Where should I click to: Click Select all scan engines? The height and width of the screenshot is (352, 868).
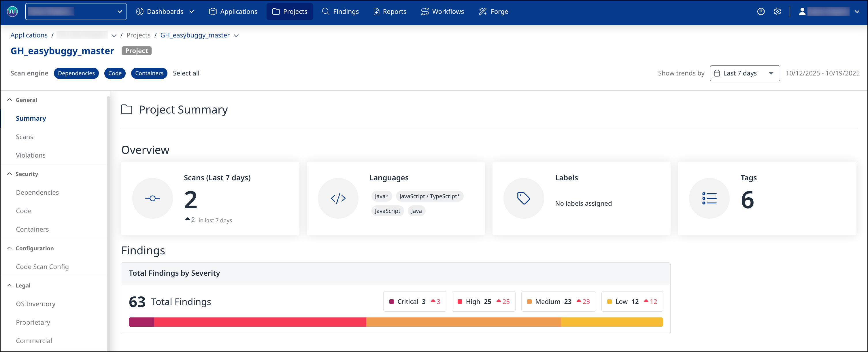[186, 73]
